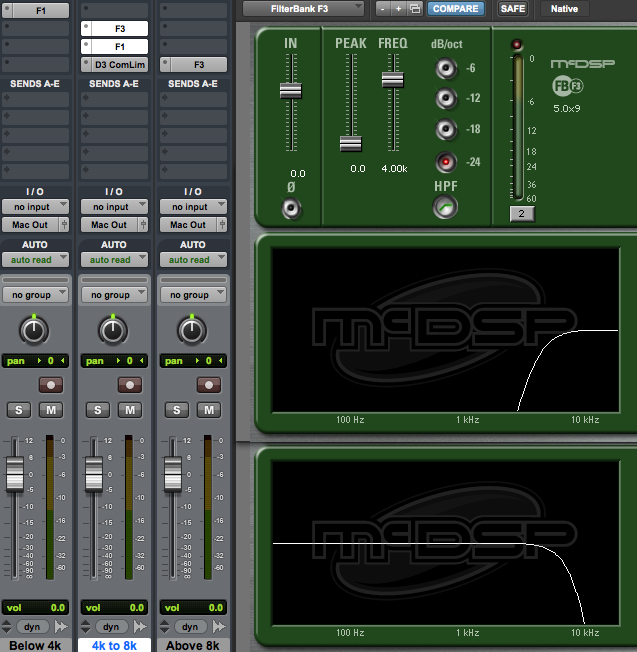
Task: Open the FilterBank F3 plug-in selector dropdown
Action: (x=305, y=9)
